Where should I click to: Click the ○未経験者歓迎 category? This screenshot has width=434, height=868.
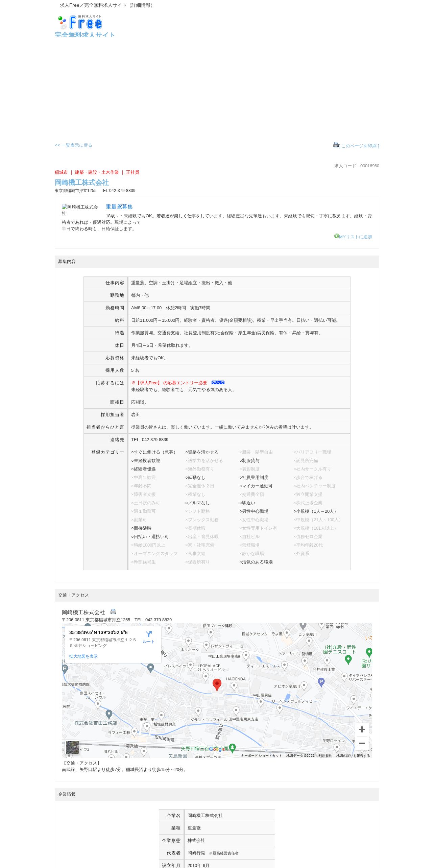146,461
